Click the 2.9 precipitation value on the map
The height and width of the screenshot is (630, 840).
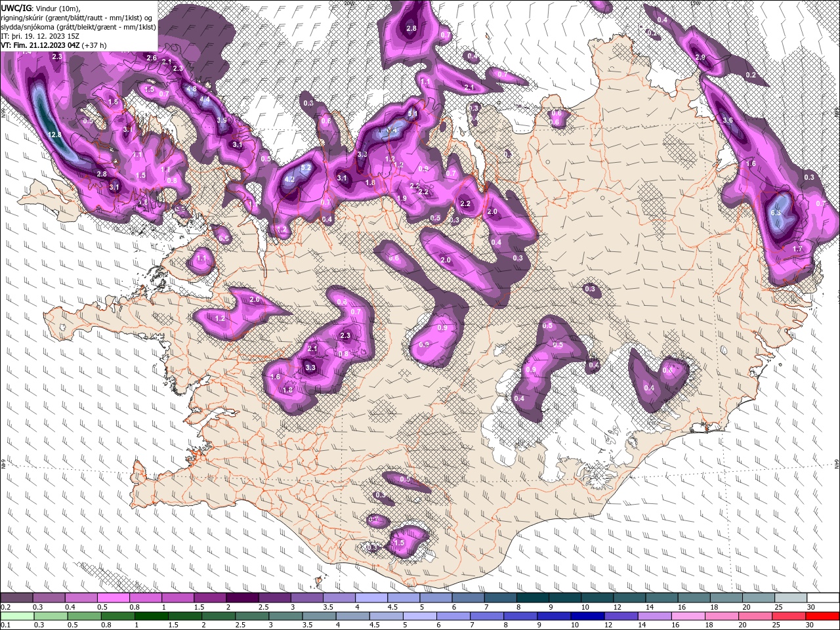click(700, 57)
